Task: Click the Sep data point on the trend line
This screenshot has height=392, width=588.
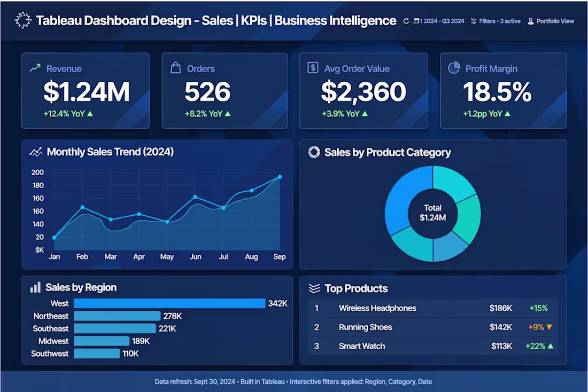Action: point(280,177)
